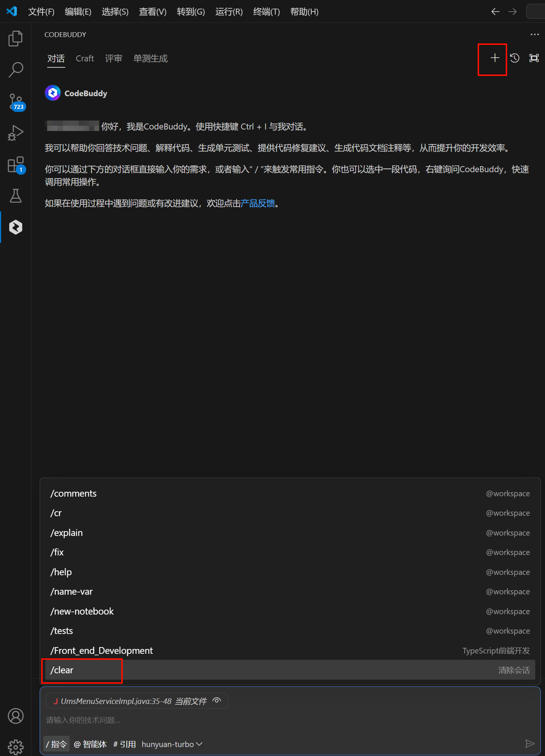Screen dimensions: 545x756
Task: Open the CodeBuddy panel more actions menu
Action: [535, 34]
